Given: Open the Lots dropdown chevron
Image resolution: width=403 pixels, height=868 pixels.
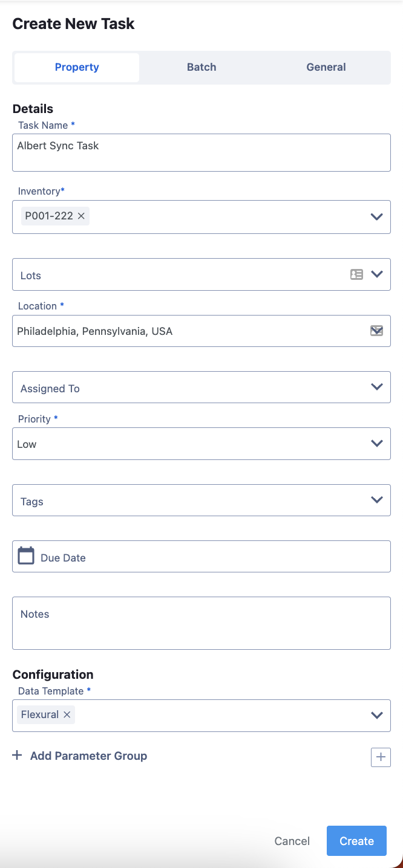Looking at the screenshot, I should pos(376,274).
